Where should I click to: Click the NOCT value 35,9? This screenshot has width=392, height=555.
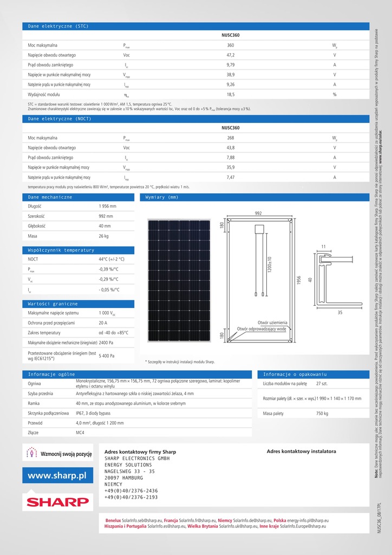click(231, 167)
